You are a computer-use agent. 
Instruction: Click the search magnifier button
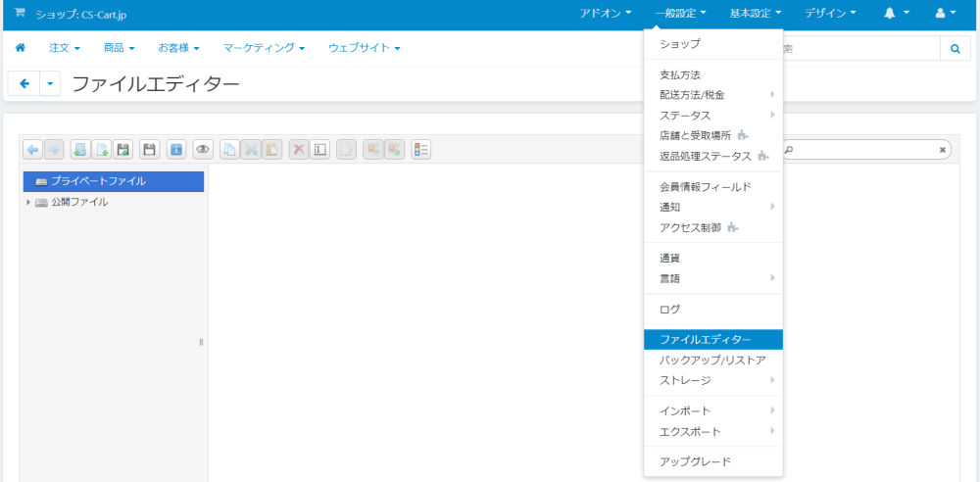(x=955, y=48)
